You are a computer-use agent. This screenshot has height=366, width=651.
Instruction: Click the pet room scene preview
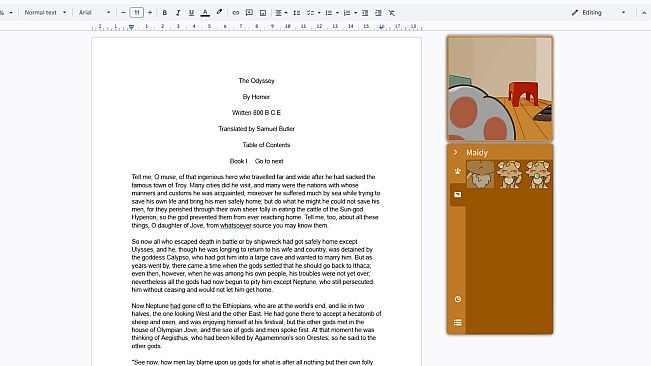[500, 89]
